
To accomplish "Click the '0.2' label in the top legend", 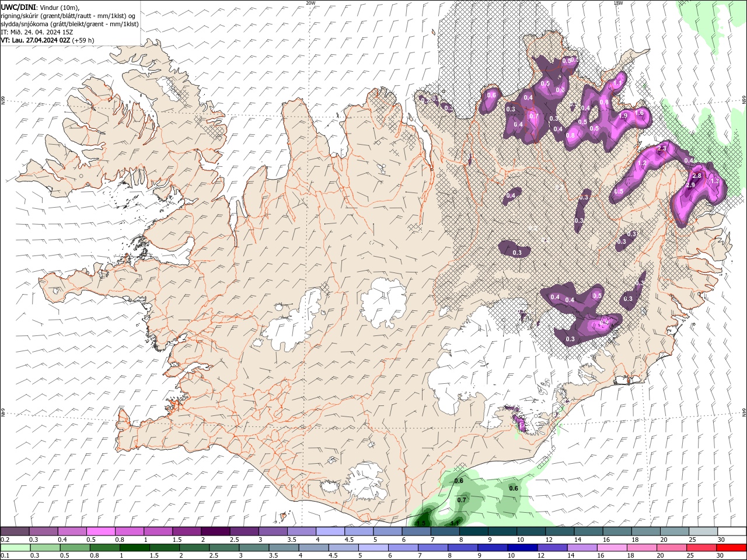I will (x=5, y=540).
